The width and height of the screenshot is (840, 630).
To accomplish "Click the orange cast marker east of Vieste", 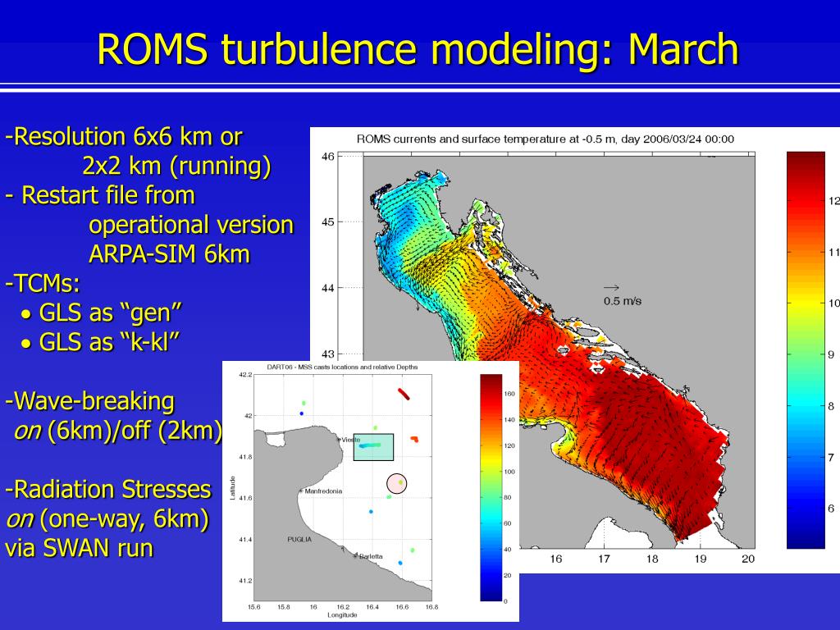I will click(414, 440).
